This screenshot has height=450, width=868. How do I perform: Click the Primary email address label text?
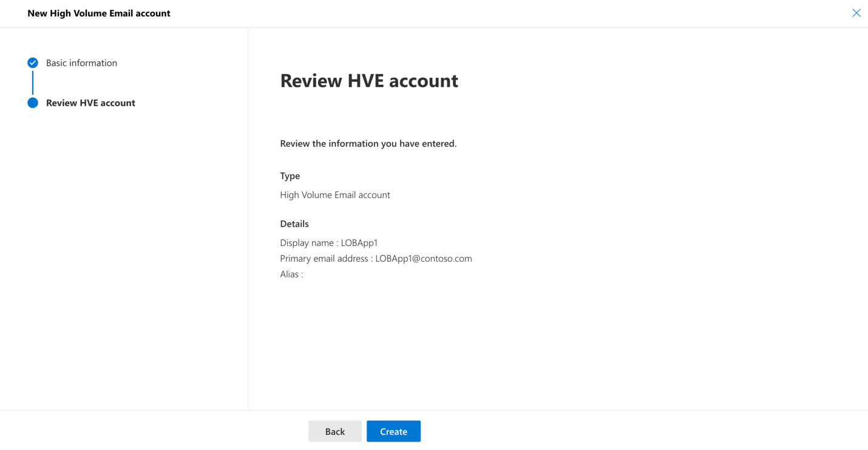tap(325, 259)
